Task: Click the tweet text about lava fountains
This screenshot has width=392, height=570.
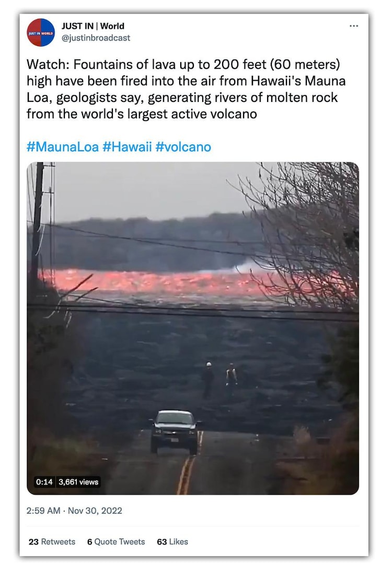Action: (186, 89)
